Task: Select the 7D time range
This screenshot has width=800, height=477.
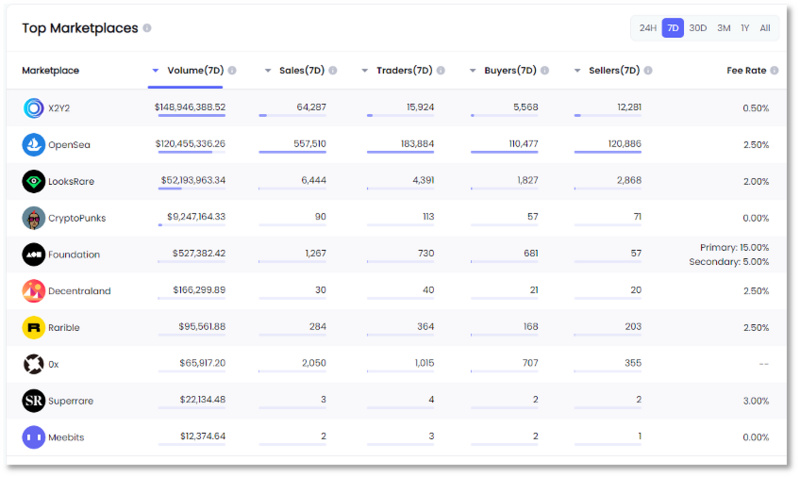Action: pyautogui.click(x=673, y=28)
